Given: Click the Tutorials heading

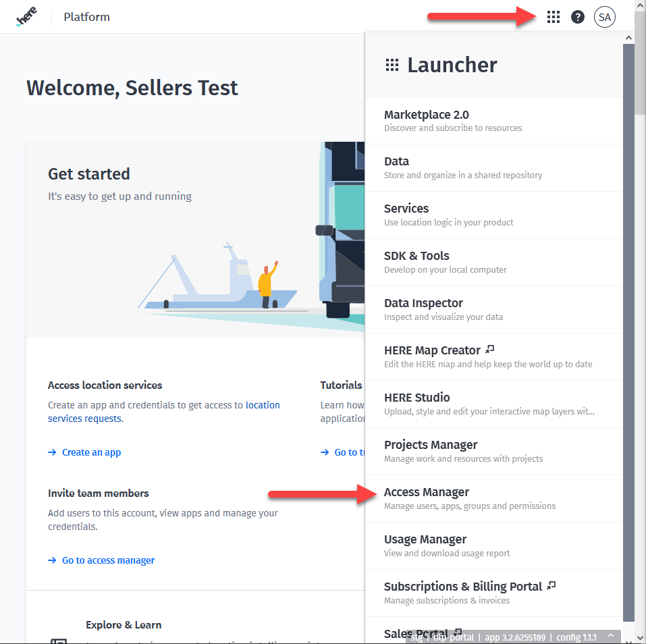Looking at the screenshot, I should click(x=341, y=385).
